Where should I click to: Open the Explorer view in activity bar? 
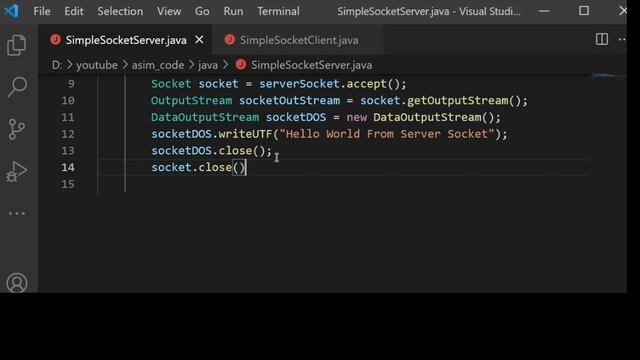[17, 45]
